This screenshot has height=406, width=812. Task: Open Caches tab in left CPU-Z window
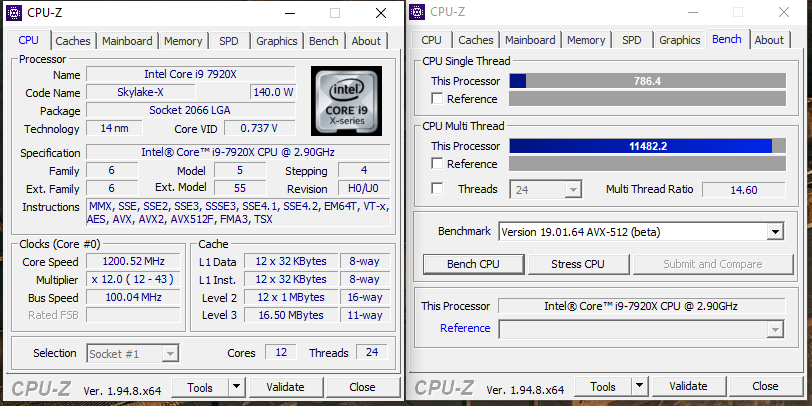tap(72, 41)
